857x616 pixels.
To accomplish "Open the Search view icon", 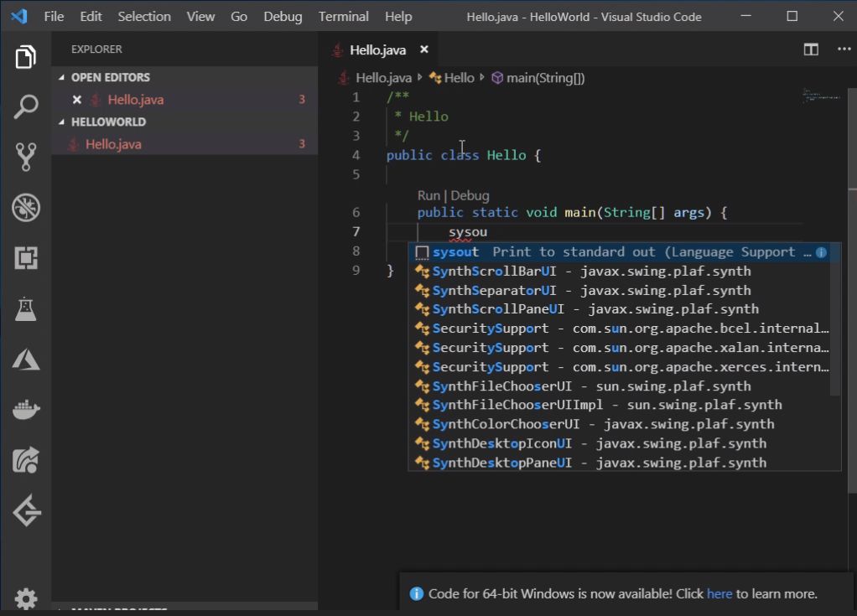I will (26, 107).
